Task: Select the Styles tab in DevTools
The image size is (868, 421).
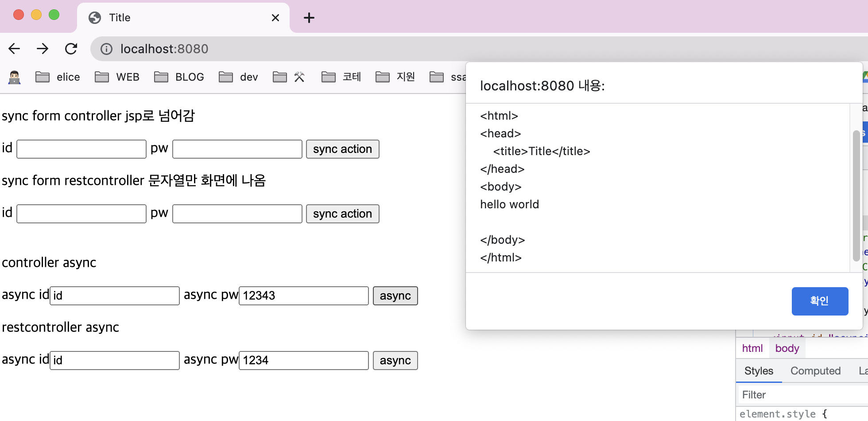Action: (759, 371)
